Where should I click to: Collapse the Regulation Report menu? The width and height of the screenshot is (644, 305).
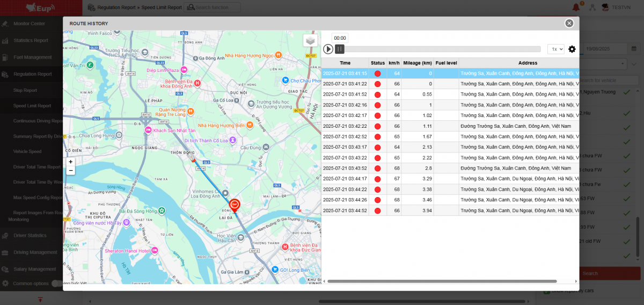pyautogui.click(x=33, y=74)
